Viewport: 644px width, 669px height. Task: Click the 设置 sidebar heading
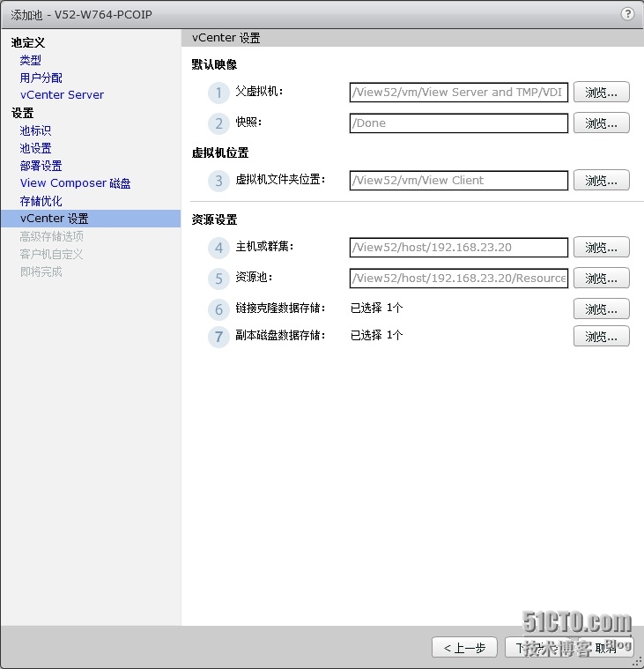point(22,113)
